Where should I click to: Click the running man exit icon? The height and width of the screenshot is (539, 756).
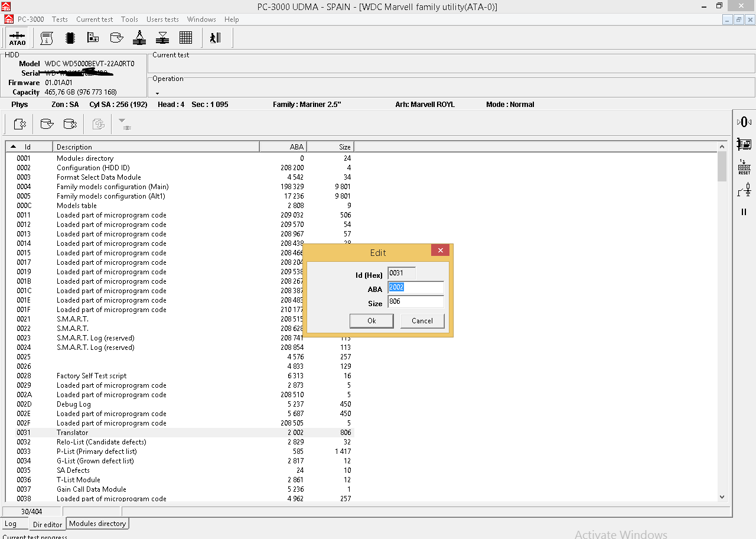point(215,38)
